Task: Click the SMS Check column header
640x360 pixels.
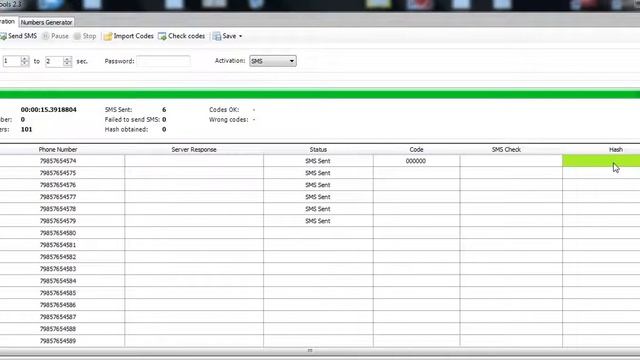Action: coord(506,150)
